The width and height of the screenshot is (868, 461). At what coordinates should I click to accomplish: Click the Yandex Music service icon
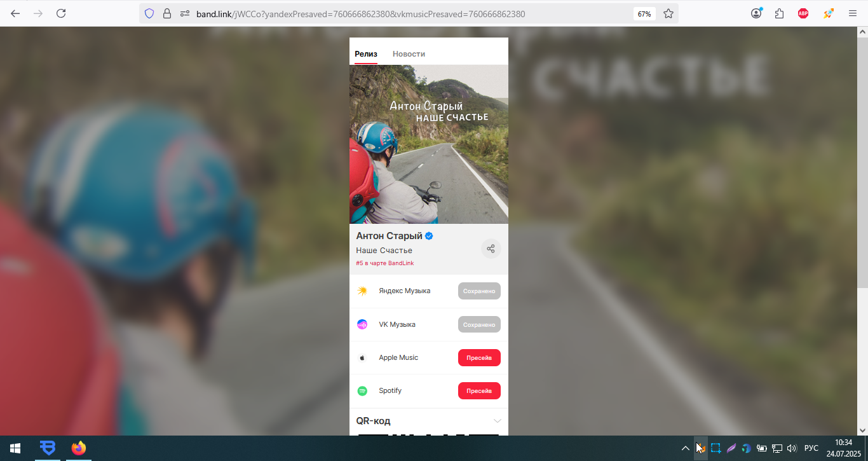(362, 291)
